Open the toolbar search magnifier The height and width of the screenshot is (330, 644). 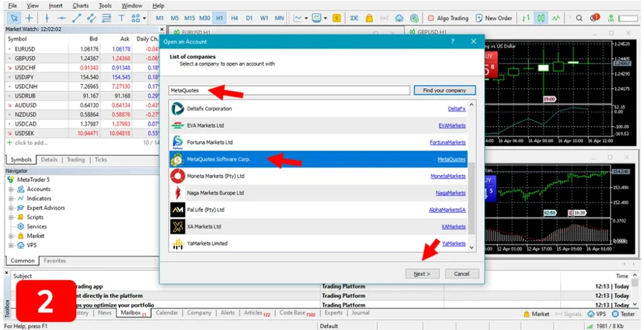[579, 18]
